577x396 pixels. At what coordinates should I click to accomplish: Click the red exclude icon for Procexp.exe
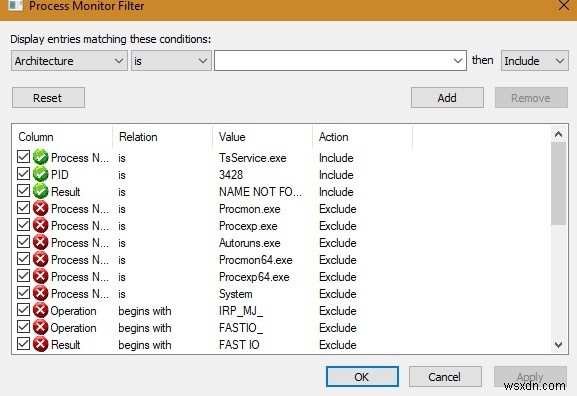tap(40, 226)
